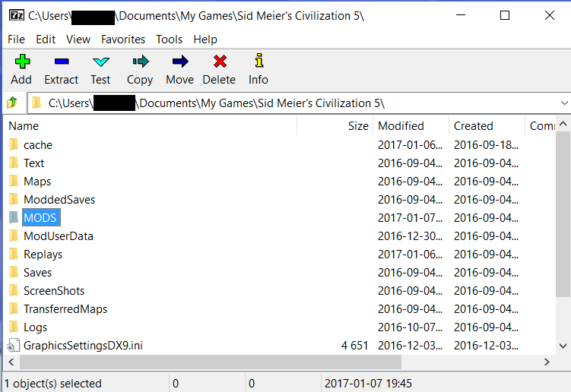Viewport: 571px width, 392px height.
Task: Open the Help menu
Action: (x=205, y=40)
